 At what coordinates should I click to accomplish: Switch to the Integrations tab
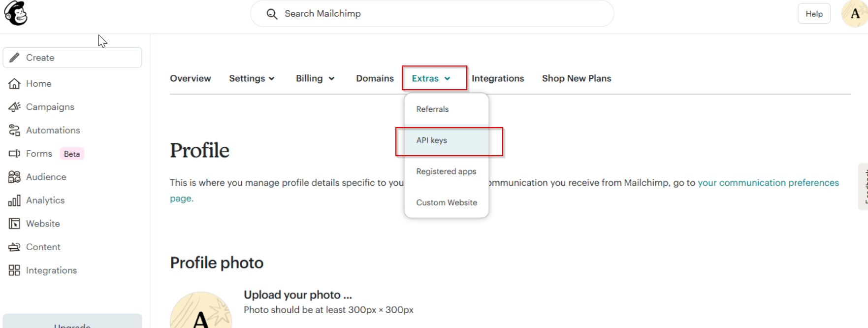coord(498,78)
